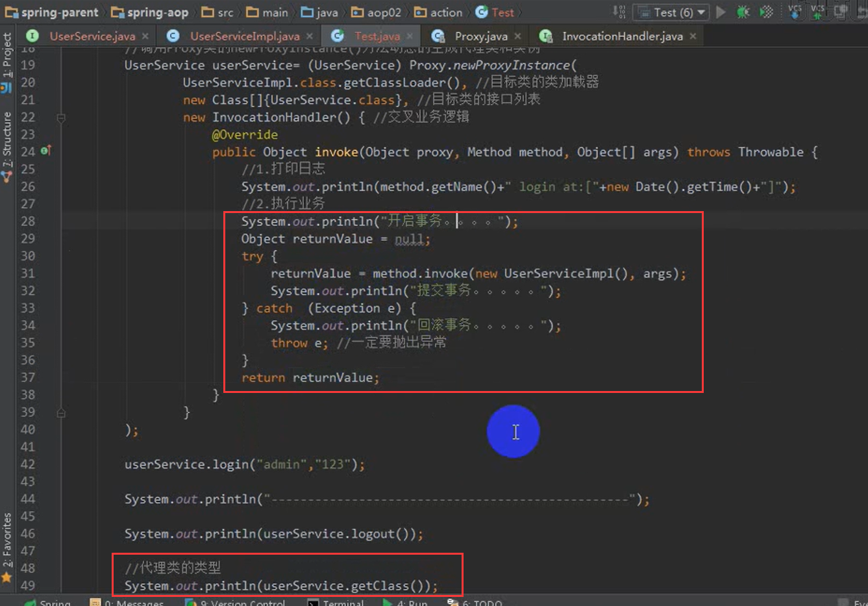The width and height of the screenshot is (868, 606).
Task: Click 'return returnValue;' on line 37
Action: (x=310, y=378)
